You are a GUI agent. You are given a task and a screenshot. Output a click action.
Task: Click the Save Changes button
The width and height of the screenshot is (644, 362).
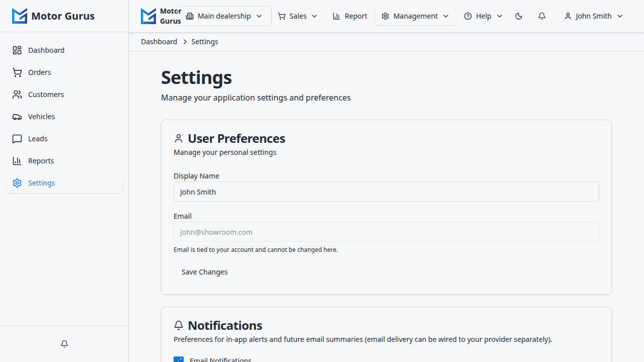pyautogui.click(x=205, y=272)
